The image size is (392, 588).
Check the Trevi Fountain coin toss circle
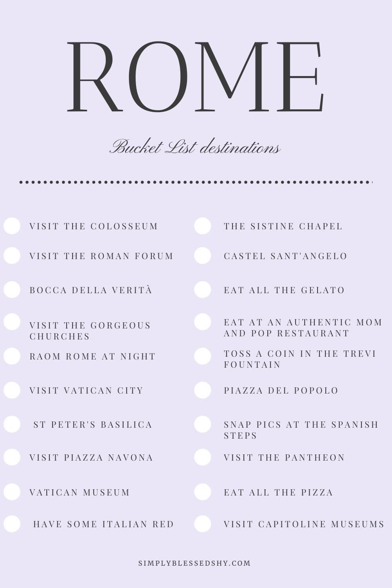coord(203,356)
